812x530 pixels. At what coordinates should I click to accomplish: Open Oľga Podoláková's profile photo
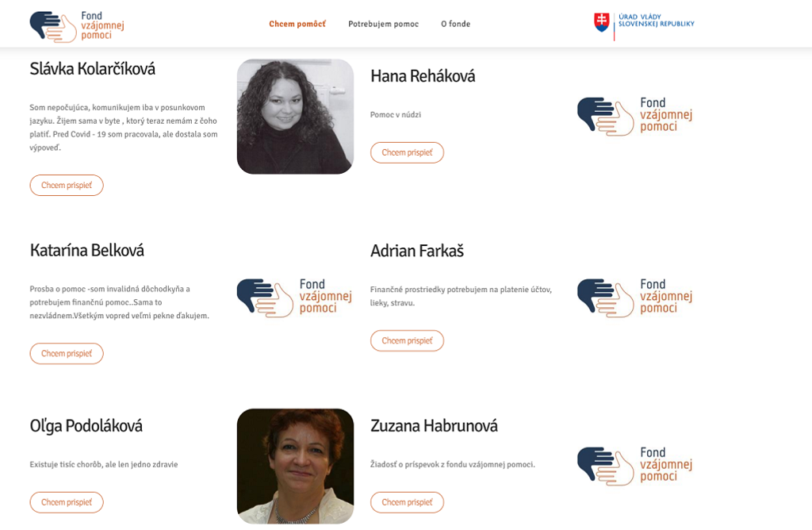295,466
